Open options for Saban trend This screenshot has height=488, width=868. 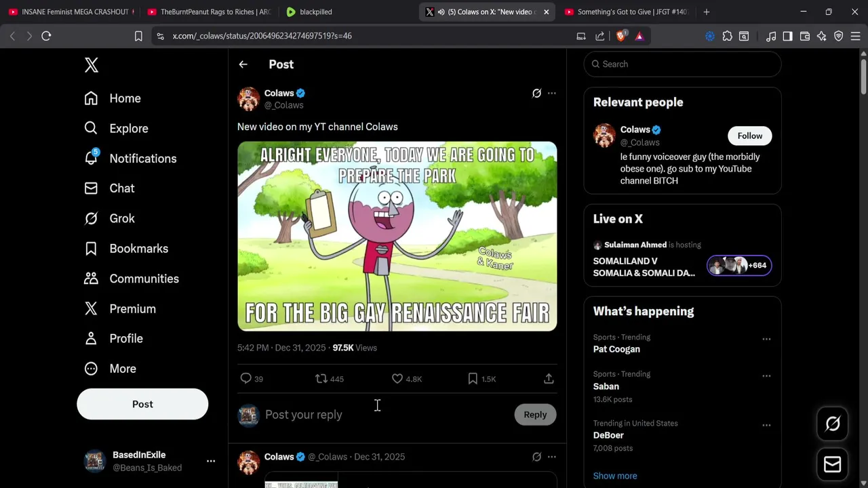coord(766,376)
